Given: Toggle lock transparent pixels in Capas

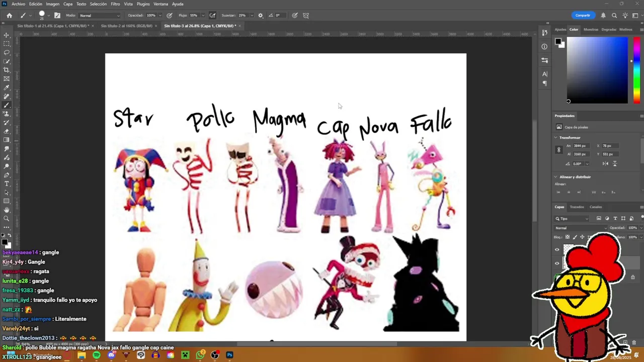Looking at the screenshot, I should click(568, 237).
